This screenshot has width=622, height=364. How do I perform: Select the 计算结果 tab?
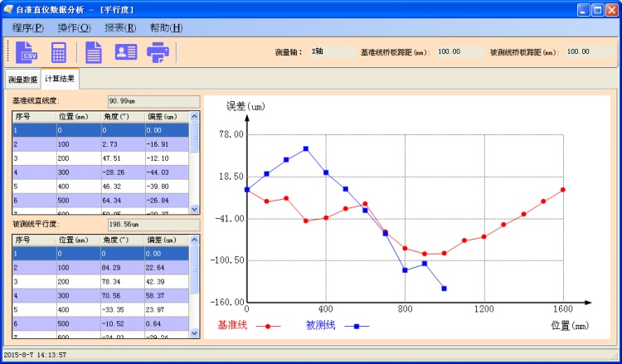[61, 80]
